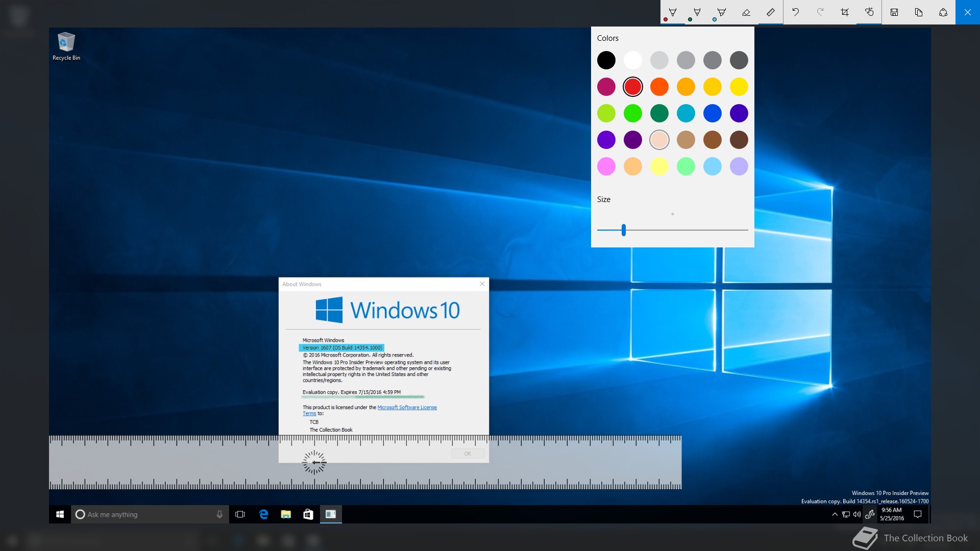Select the red color swatch
This screenshot has height=551, width=980.
pyautogui.click(x=633, y=87)
